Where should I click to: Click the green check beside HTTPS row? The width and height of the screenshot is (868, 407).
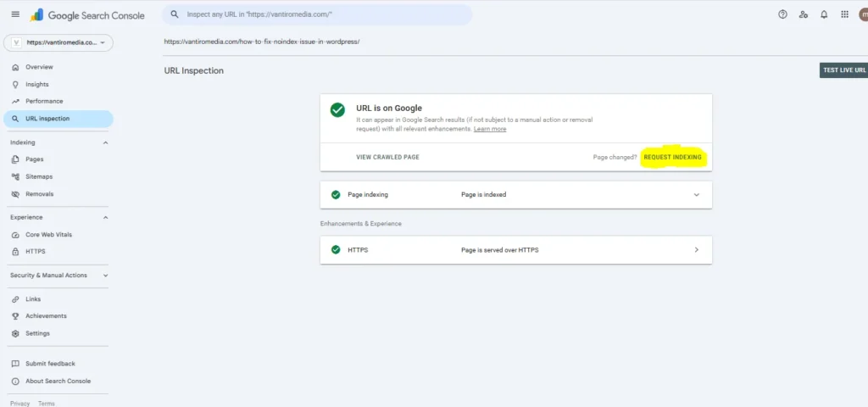(x=336, y=250)
